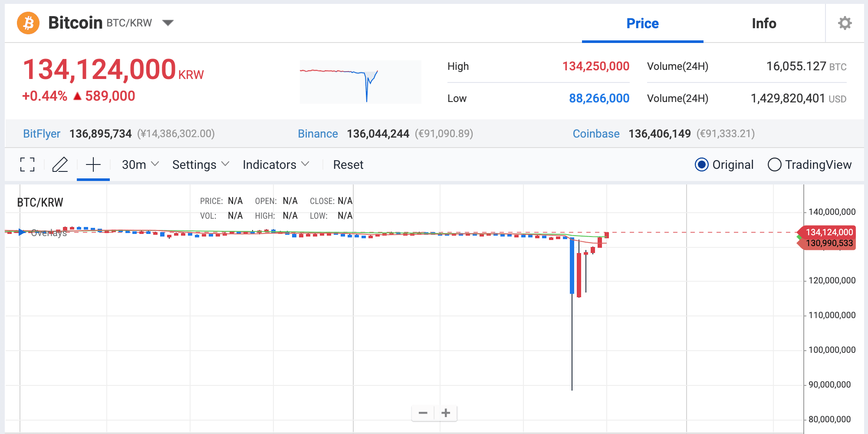Select the pencil drawing tool
The height and width of the screenshot is (434, 868).
point(60,164)
